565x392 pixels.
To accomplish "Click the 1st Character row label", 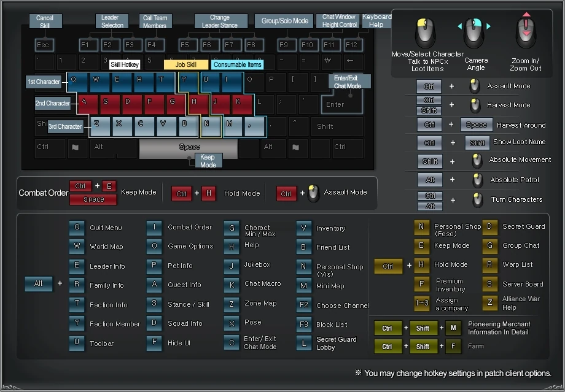I will pos(44,82).
